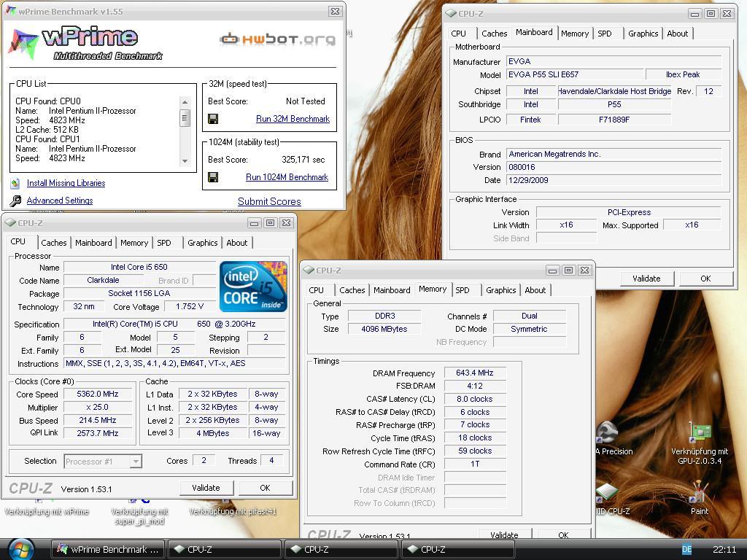
Task: Minimize the CPU-Z Mainboard window
Action: tap(694, 14)
